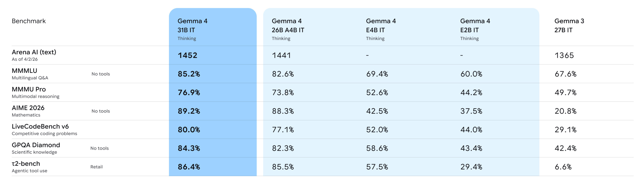Click the MMMU Pro benchmark label

(29, 89)
